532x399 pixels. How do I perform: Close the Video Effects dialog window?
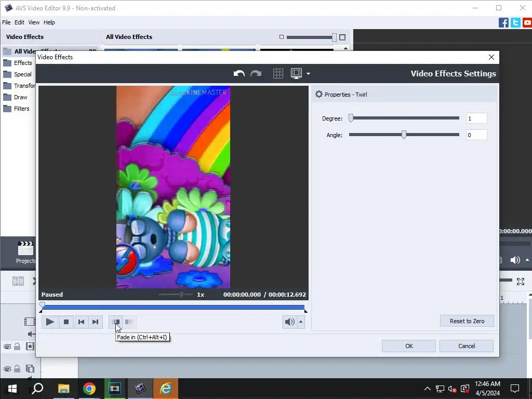491,57
